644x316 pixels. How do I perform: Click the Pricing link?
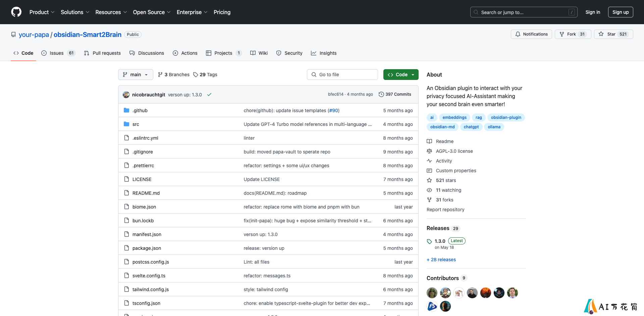222,12
